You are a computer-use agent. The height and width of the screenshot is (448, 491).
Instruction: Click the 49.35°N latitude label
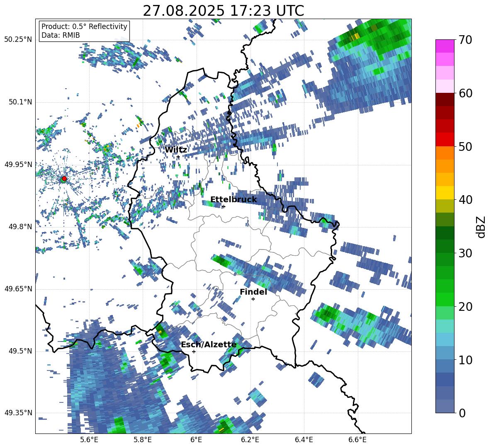point(18,413)
